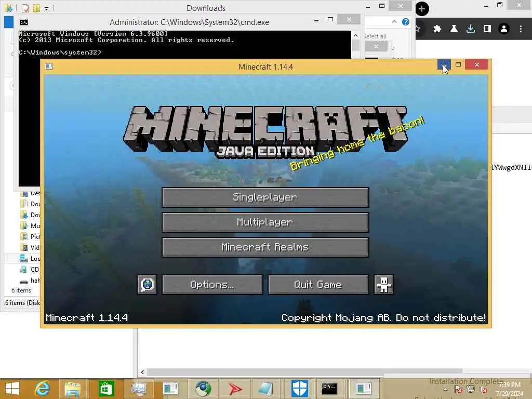Select Pictures folder in Downloads sidebar
The height and width of the screenshot is (399, 532).
(30, 236)
